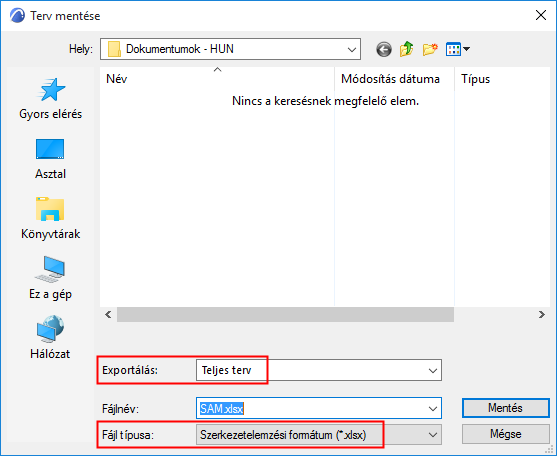Sort by Módosítás dátuma column header
557x456 pixels.
pos(394,79)
